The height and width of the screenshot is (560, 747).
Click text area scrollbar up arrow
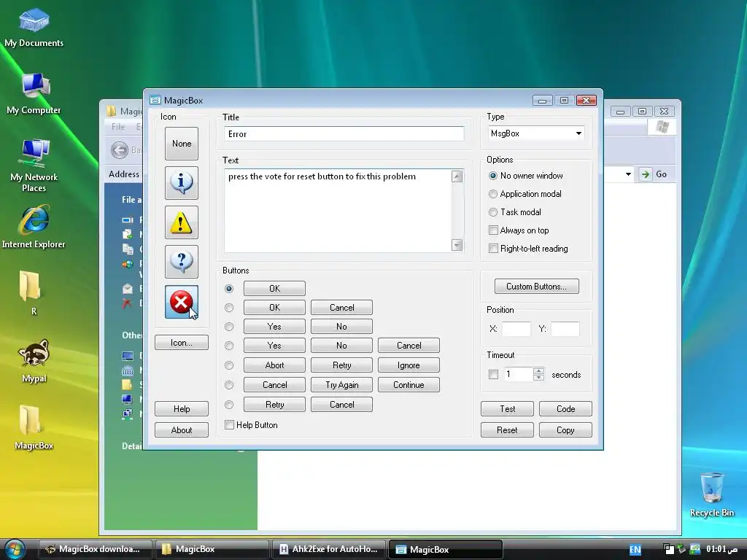(457, 176)
